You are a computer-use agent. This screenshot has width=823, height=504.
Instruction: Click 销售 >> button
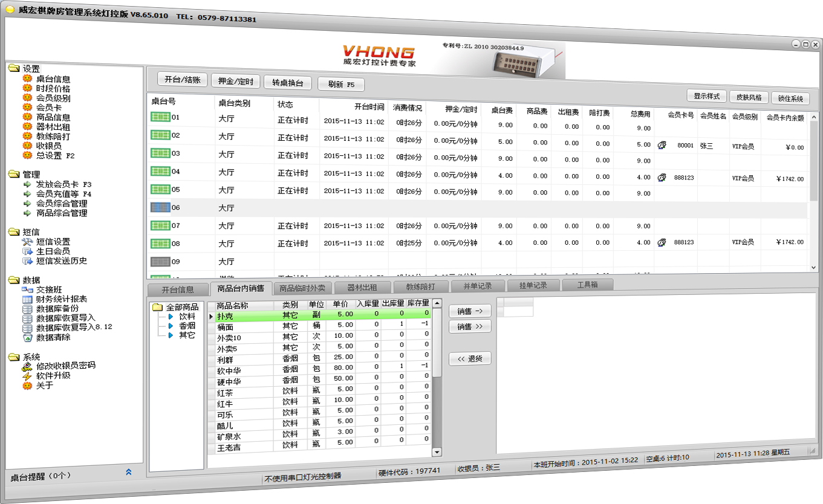pos(470,327)
